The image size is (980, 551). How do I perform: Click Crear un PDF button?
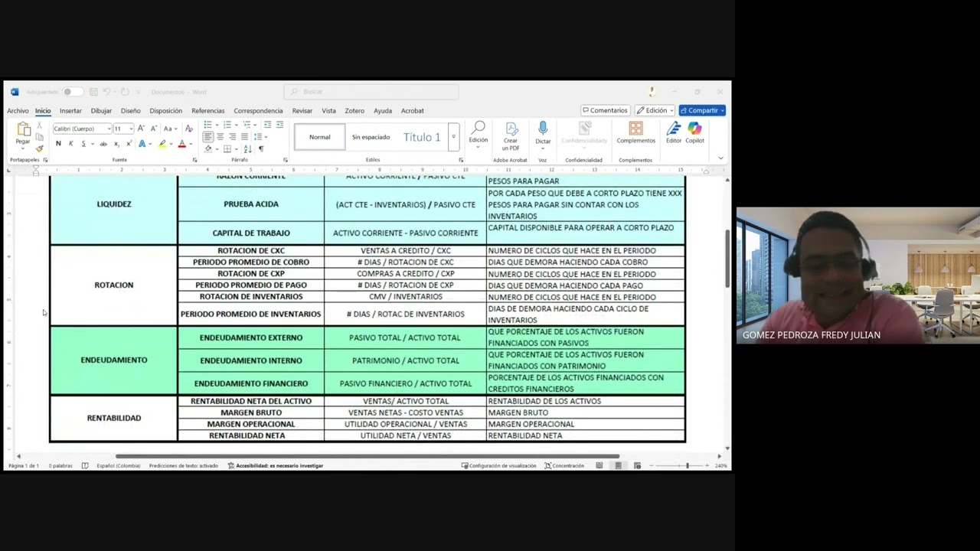pos(511,136)
